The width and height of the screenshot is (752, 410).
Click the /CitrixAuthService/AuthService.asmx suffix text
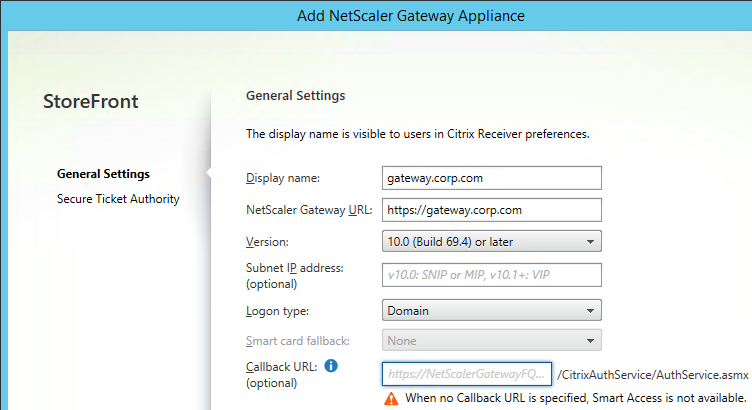[653, 375]
